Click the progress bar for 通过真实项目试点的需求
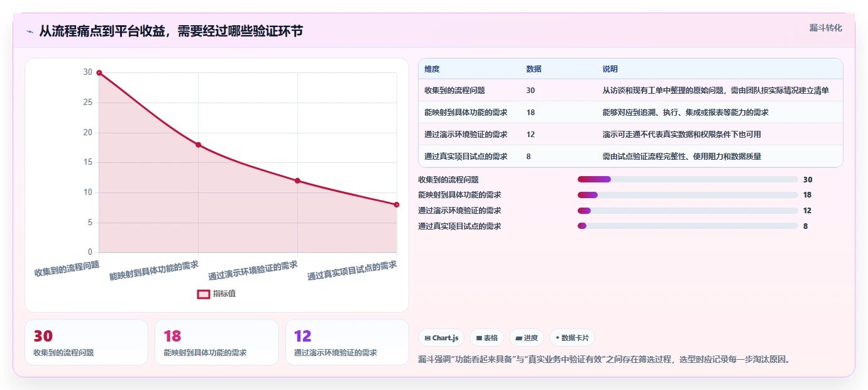The image size is (868, 390). [688, 226]
